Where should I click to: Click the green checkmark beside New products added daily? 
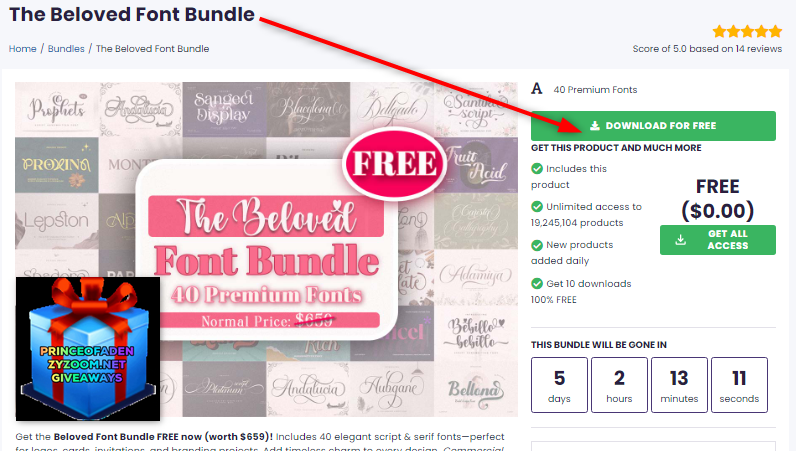(537, 245)
